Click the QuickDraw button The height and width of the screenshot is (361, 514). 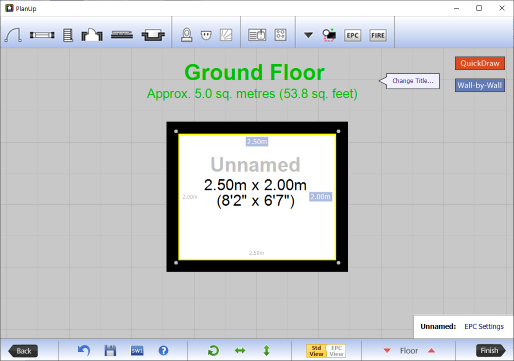point(480,63)
